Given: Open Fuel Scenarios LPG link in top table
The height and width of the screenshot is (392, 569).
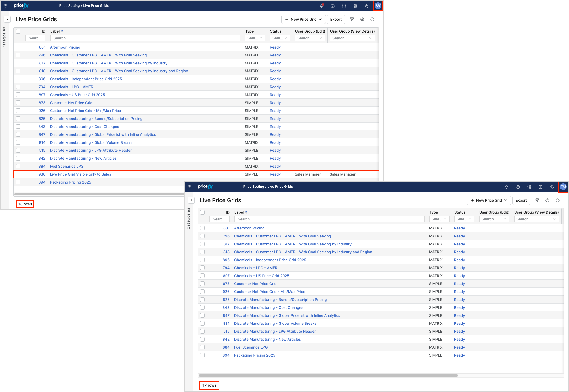Looking at the screenshot, I should [x=67, y=166].
